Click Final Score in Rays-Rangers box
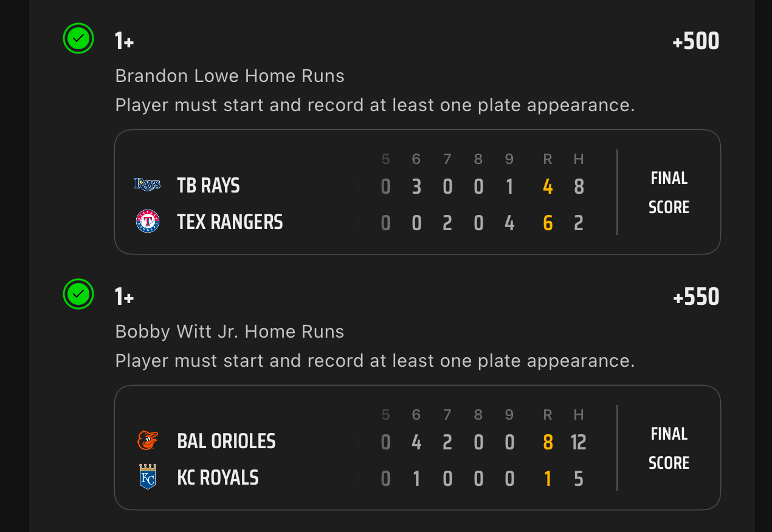 point(669,193)
